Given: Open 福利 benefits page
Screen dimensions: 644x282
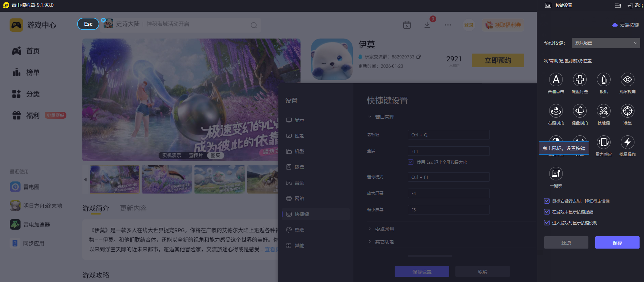Looking at the screenshot, I should (x=26, y=116).
